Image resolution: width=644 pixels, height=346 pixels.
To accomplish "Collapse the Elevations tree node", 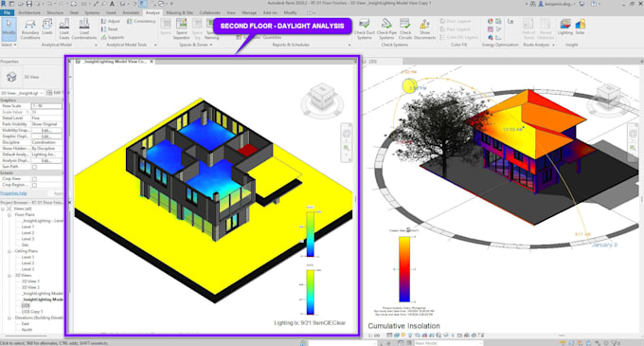I will (x=9, y=318).
